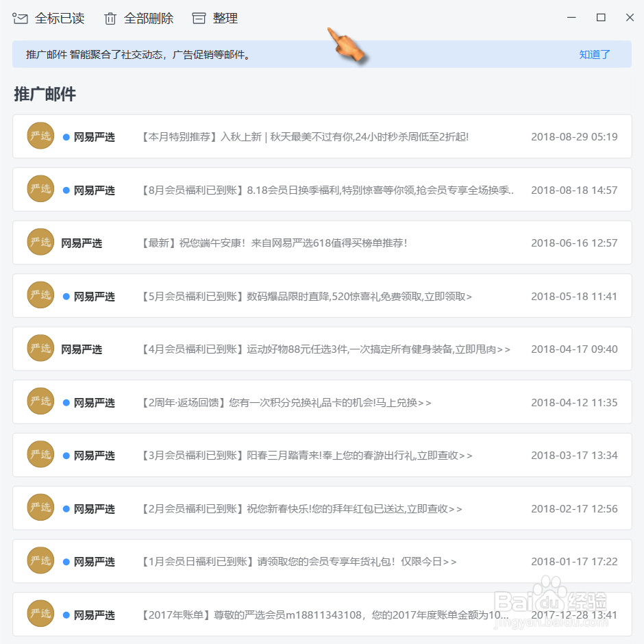
Task: Minimize the mail window
Action: (x=571, y=17)
